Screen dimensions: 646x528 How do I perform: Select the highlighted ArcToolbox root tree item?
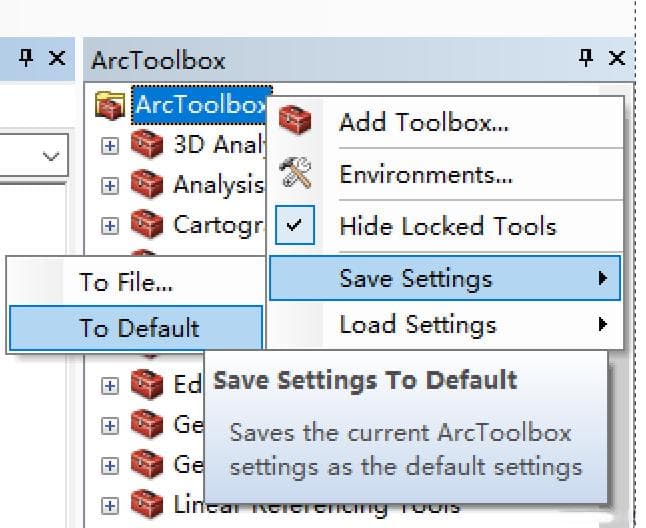pos(201,105)
